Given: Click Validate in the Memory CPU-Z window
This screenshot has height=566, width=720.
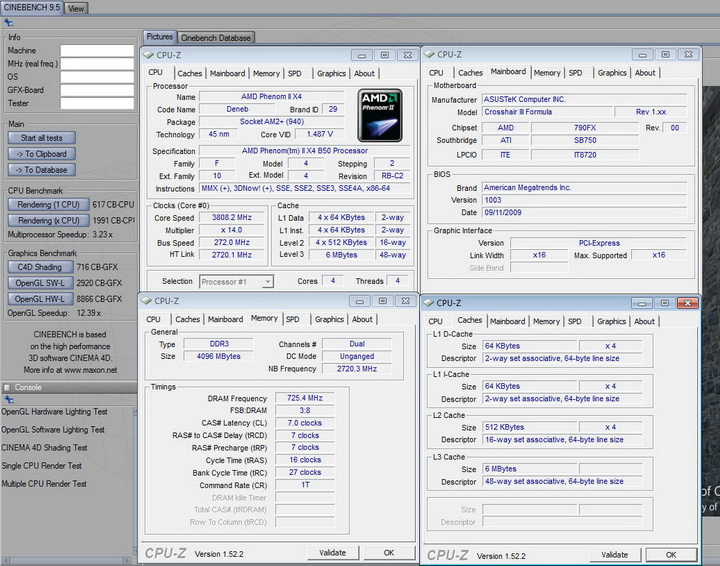Looking at the screenshot, I should tap(332, 552).
